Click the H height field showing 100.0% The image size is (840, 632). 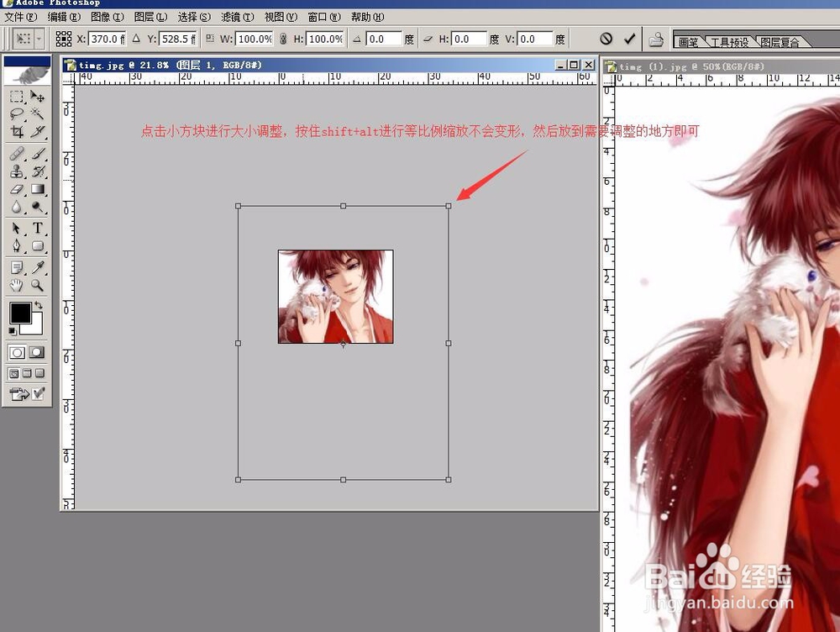pos(325,39)
